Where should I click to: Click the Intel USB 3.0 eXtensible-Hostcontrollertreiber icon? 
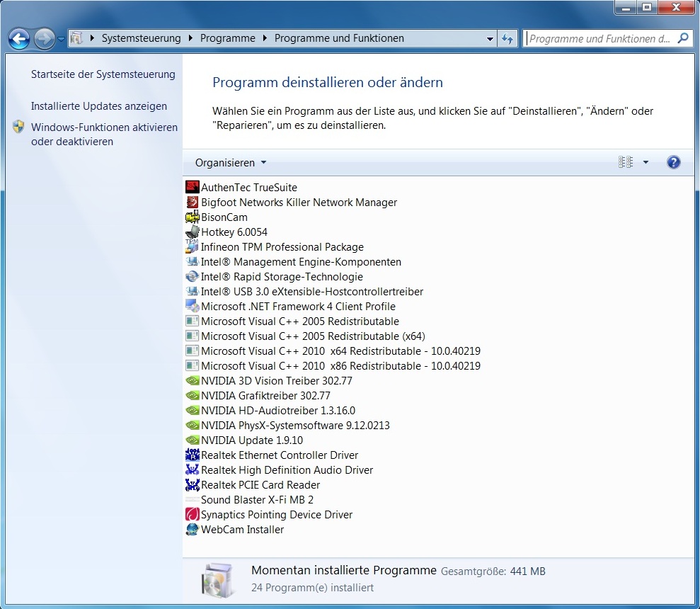pos(192,291)
